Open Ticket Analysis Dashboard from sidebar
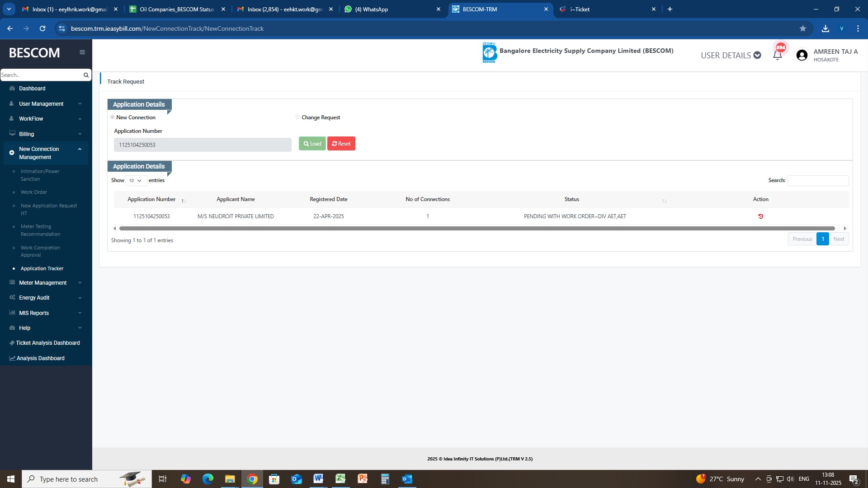This screenshot has width=868, height=488. (x=47, y=343)
